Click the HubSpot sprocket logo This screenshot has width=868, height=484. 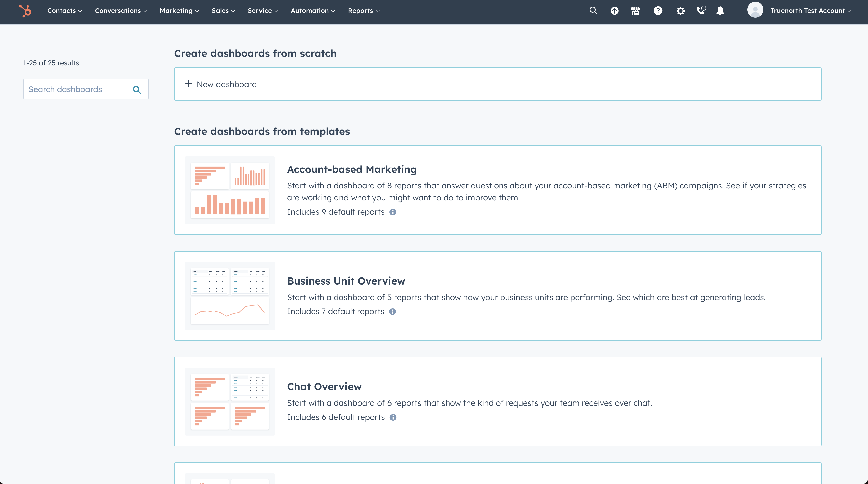[x=25, y=11]
